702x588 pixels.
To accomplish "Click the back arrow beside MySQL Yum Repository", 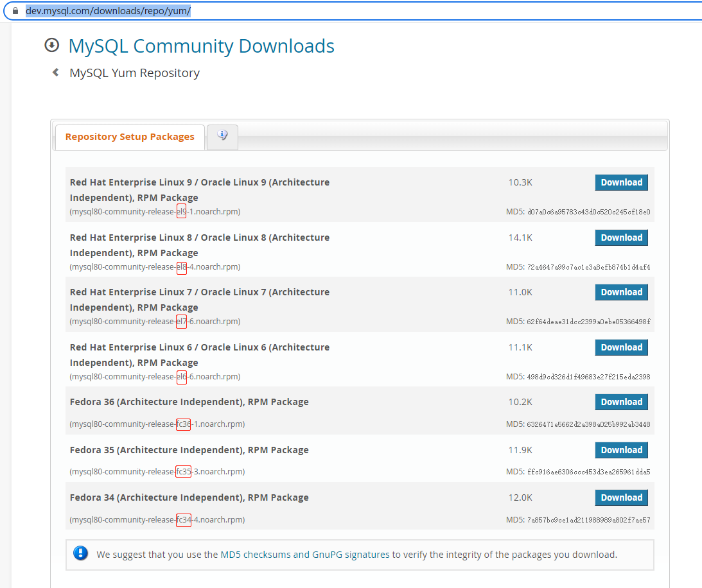I will pos(55,72).
